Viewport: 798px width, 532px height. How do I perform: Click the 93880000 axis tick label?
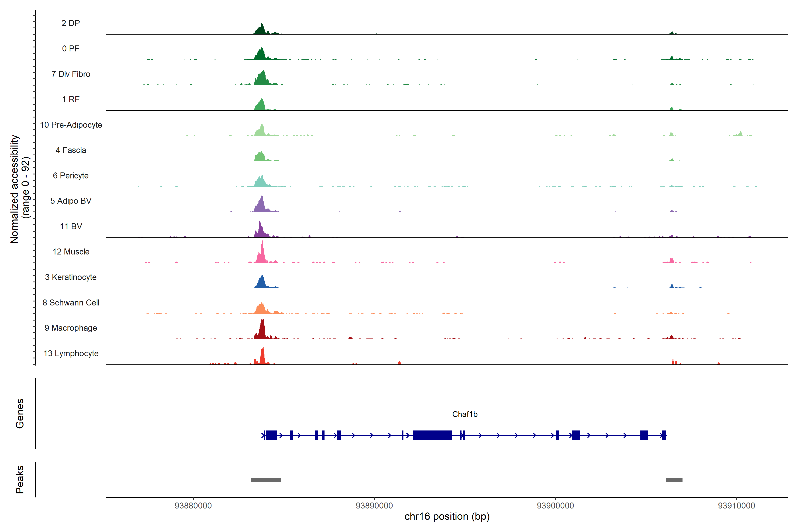[193, 506]
